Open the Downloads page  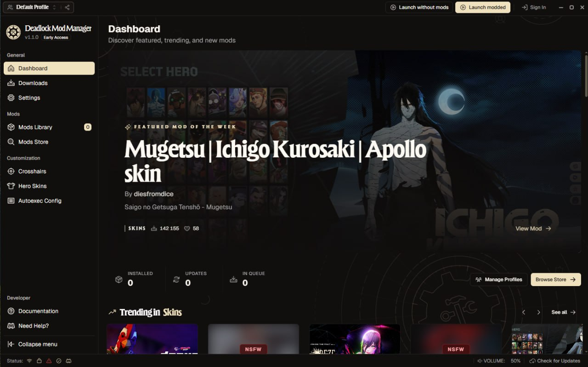(x=49, y=83)
